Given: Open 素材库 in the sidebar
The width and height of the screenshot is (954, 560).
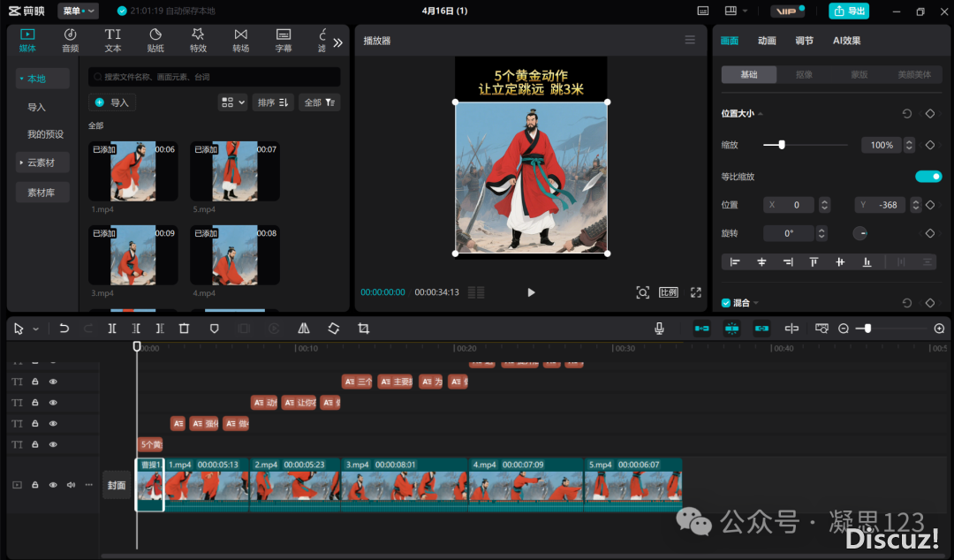Looking at the screenshot, I should click(42, 193).
